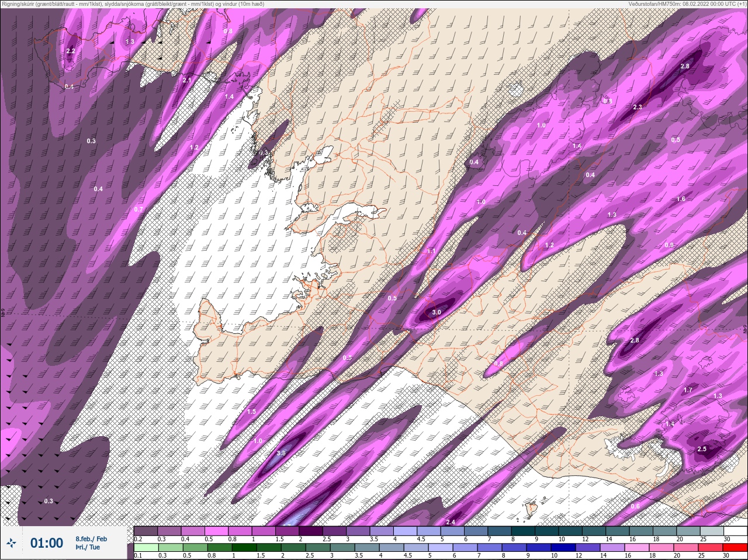
Task: Select the white 30 snow legend swatch
Action: pyautogui.click(x=735, y=531)
